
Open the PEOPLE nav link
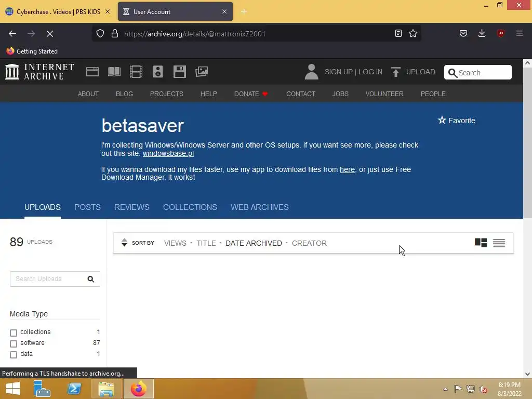coord(433,94)
